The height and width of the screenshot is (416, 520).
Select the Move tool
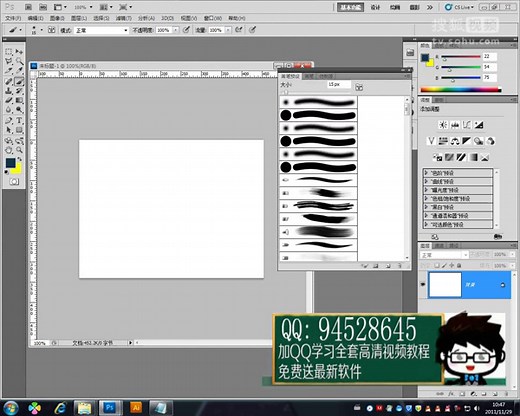(x=19, y=51)
